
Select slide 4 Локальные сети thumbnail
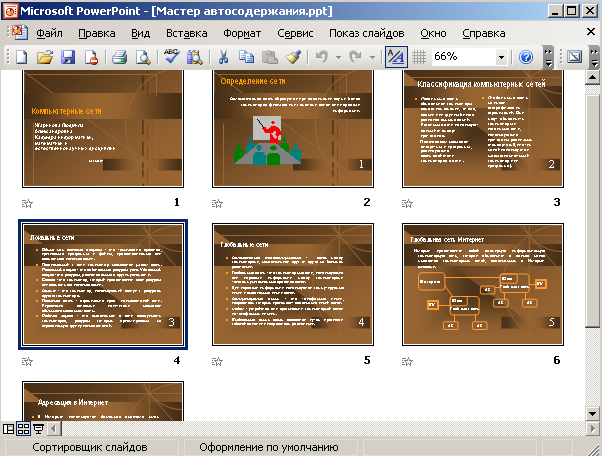pyautogui.click(x=103, y=284)
